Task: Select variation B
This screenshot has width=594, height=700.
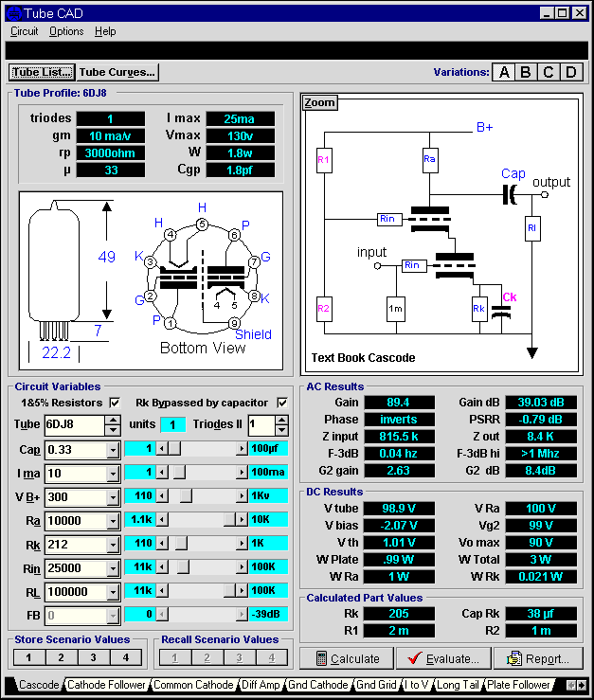Action: pos(526,72)
